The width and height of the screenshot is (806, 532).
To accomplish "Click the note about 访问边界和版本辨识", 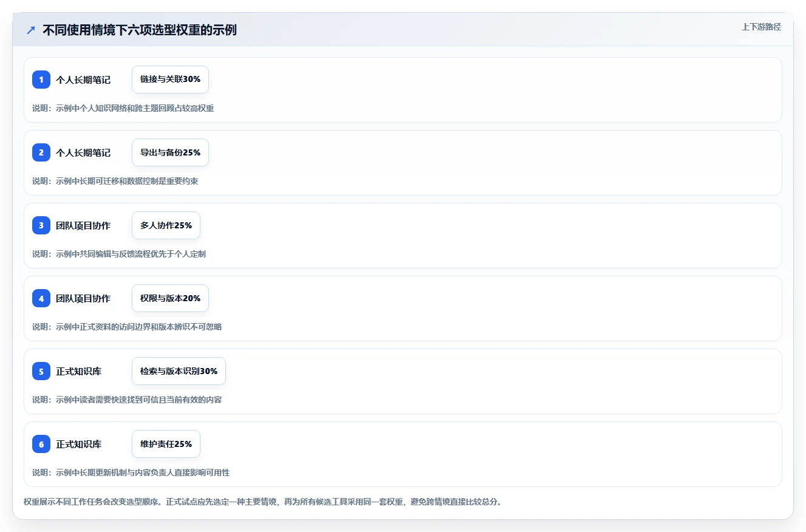I will tap(127, 327).
